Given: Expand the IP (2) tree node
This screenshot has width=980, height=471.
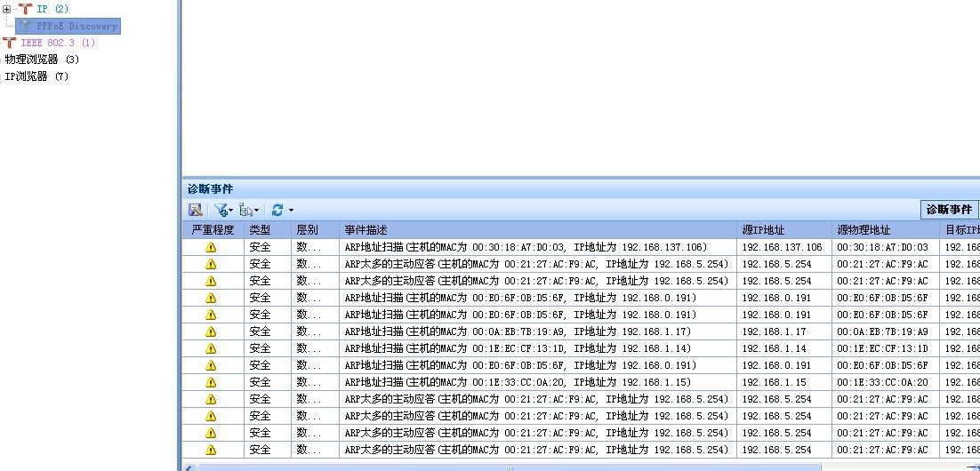Looking at the screenshot, I should coord(7,9).
